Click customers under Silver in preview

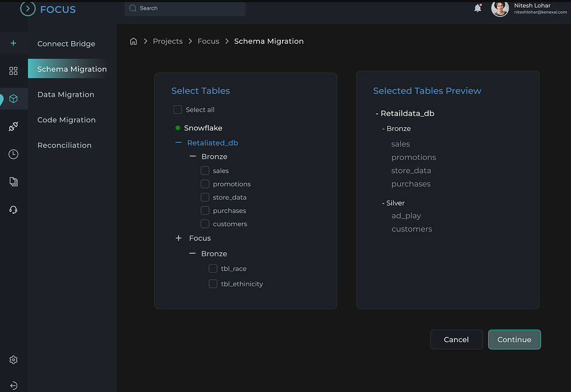(412, 229)
